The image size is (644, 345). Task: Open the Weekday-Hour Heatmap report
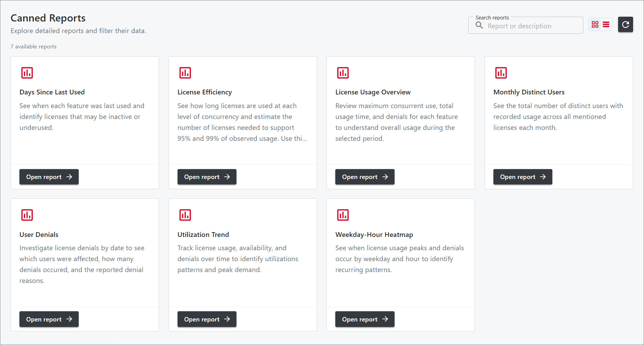point(365,319)
